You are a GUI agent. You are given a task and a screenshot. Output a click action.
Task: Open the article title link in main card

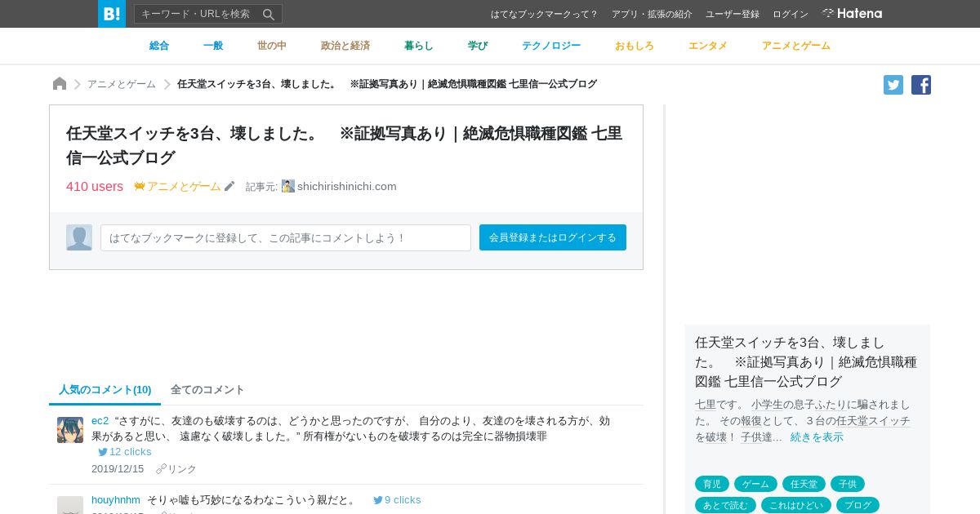point(344,145)
